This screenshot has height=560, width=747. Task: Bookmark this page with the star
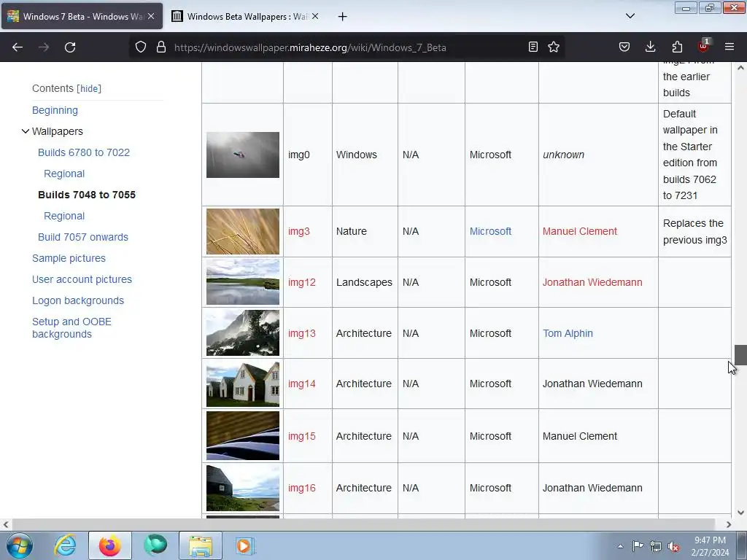(554, 47)
